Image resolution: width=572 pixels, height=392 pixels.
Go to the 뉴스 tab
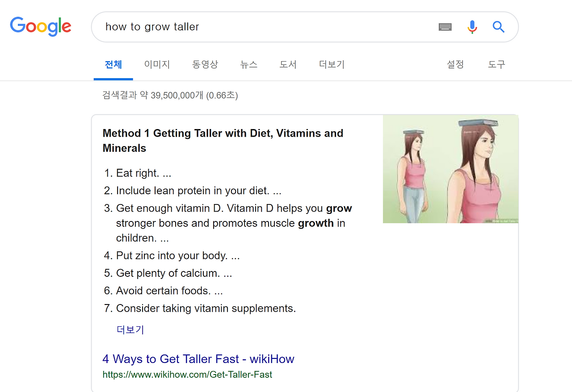coord(249,64)
